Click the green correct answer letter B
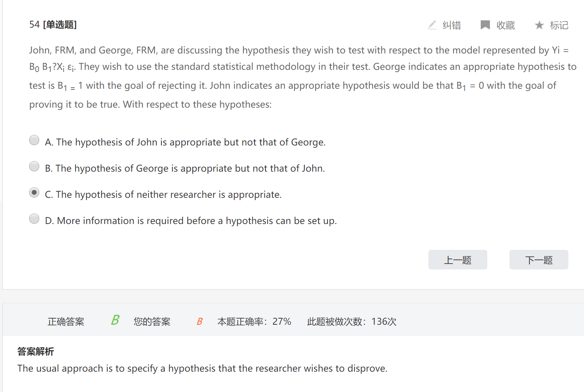Image resolution: width=584 pixels, height=392 pixels. [115, 320]
